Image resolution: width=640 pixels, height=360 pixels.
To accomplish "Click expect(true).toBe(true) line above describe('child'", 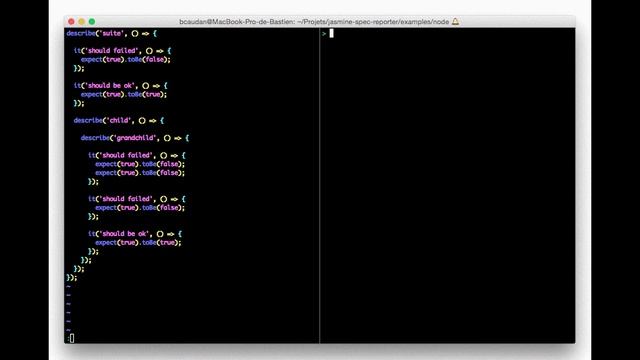I will pos(124,94).
